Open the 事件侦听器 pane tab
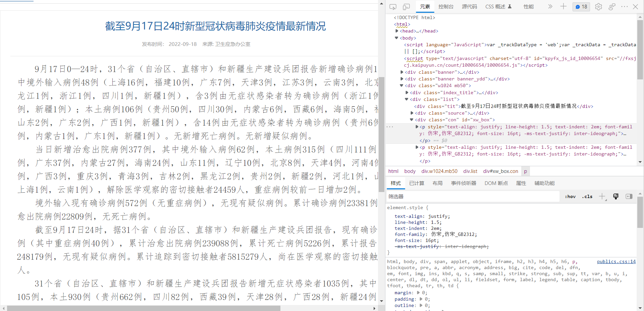644x311 pixels. [464, 183]
